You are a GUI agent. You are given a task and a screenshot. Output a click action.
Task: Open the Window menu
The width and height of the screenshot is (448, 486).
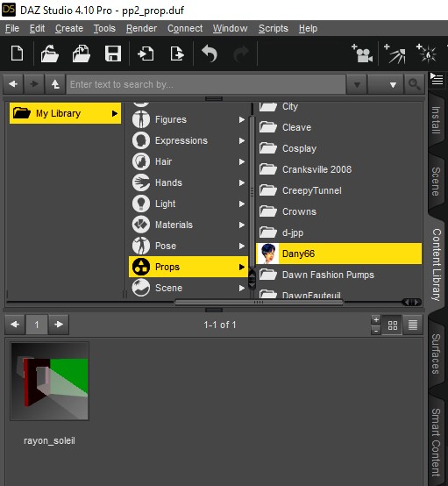click(230, 29)
